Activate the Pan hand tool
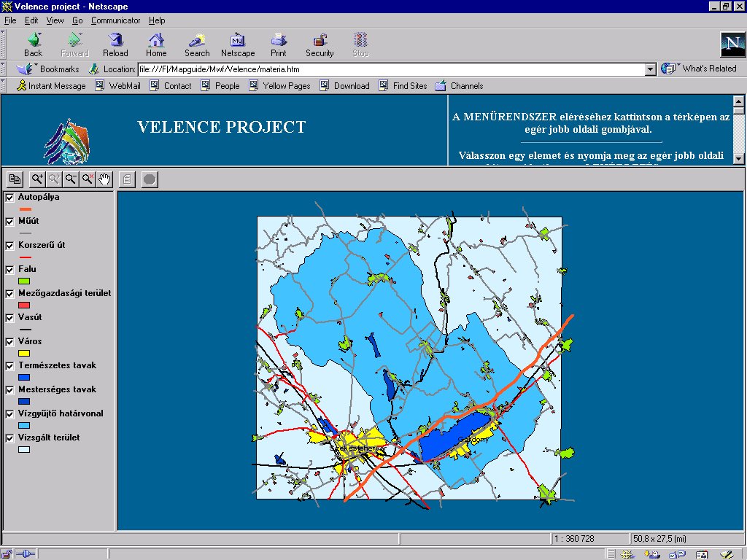 click(104, 179)
